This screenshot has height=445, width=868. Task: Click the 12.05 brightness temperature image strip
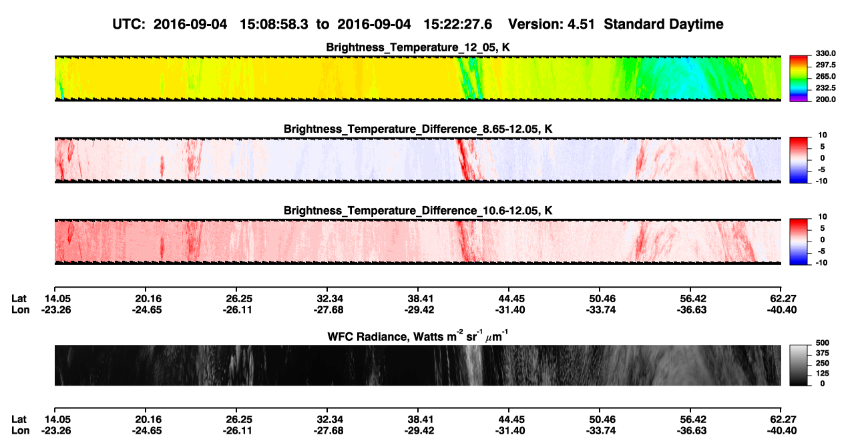418,78
